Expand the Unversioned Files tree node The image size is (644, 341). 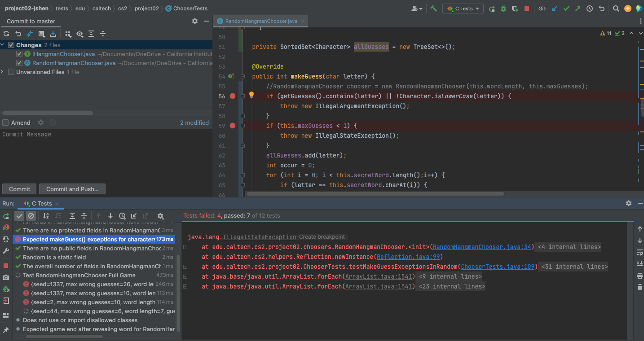tap(3, 72)
